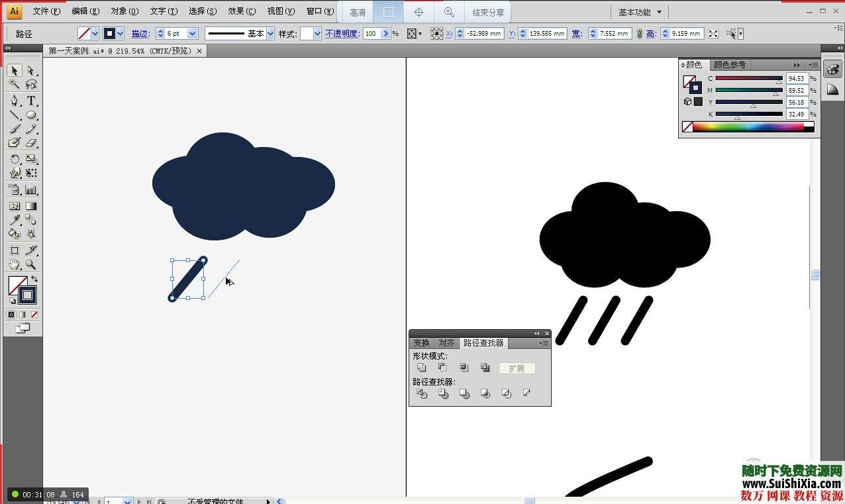Choose the Ellipse tool
Image resolution: width=845 pixels, height=504 pixels.
click(x=31, y=115)
